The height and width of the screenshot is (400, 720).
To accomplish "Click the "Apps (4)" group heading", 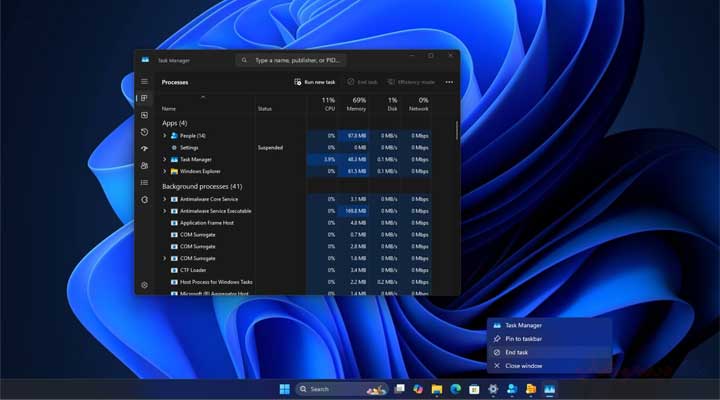I will [x=174, y=123].
